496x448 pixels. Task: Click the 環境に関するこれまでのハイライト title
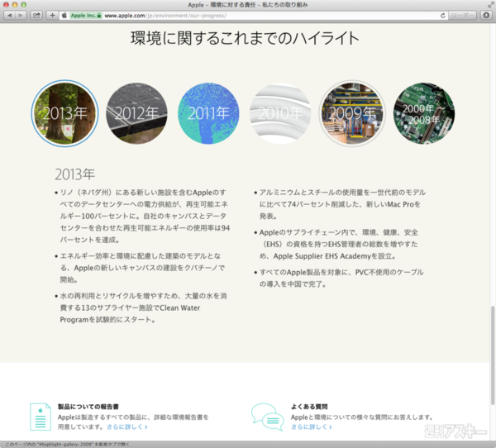(x=245, y=38)
